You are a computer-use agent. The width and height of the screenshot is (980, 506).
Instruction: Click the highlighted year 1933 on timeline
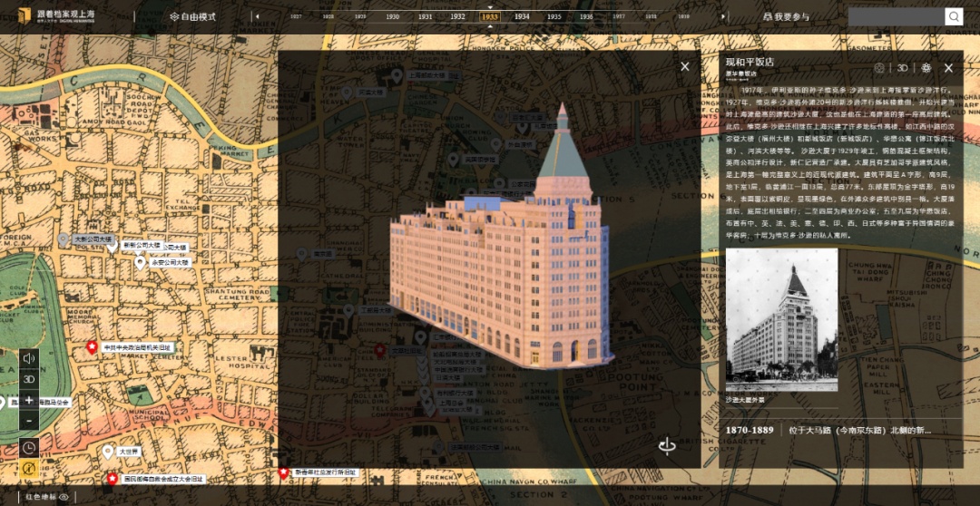490,17
